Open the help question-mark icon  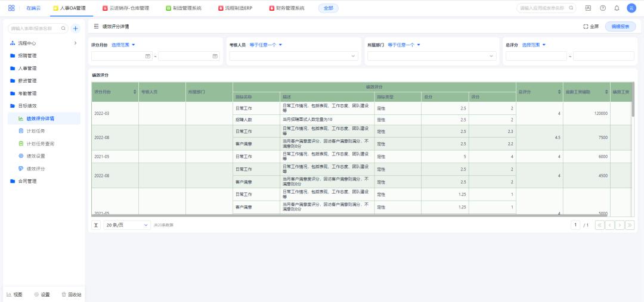pyautogui.click(x=602, y=8)
